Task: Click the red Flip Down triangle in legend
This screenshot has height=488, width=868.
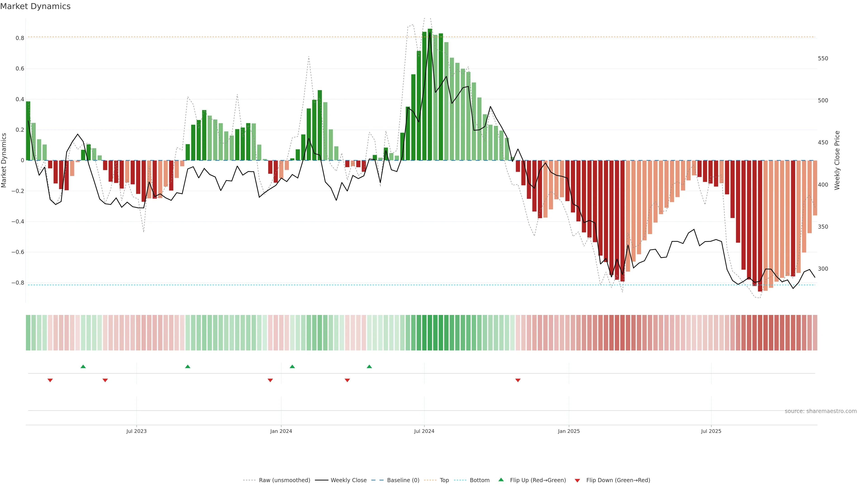Action: click(x=577, y=480)
